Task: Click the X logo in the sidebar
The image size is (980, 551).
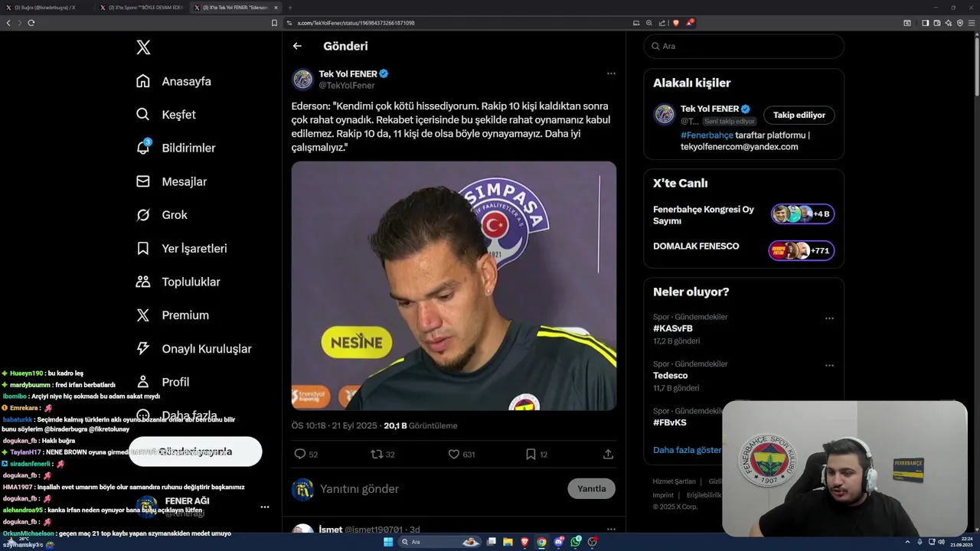Action: pyautogui.click(x=143, y=47)
